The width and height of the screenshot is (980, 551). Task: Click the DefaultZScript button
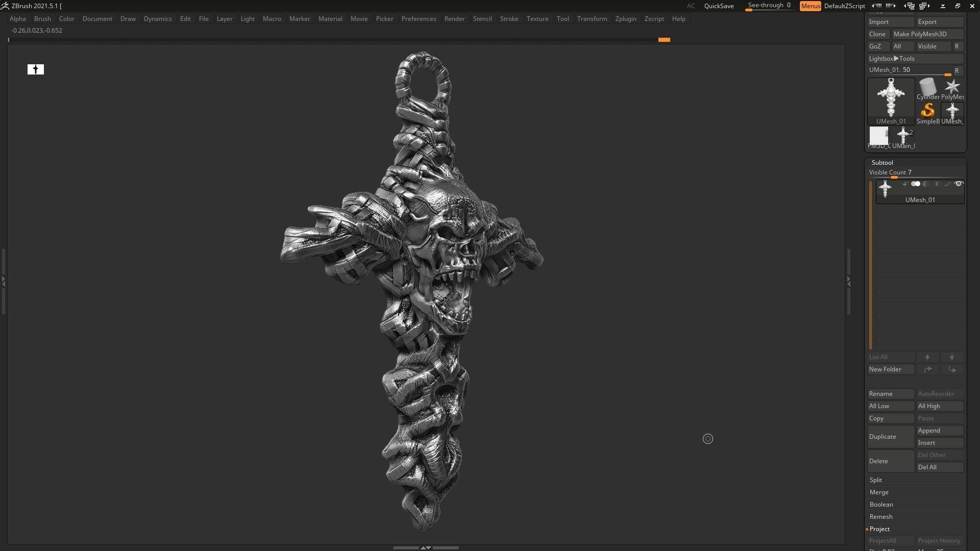(x=844, y=6)
